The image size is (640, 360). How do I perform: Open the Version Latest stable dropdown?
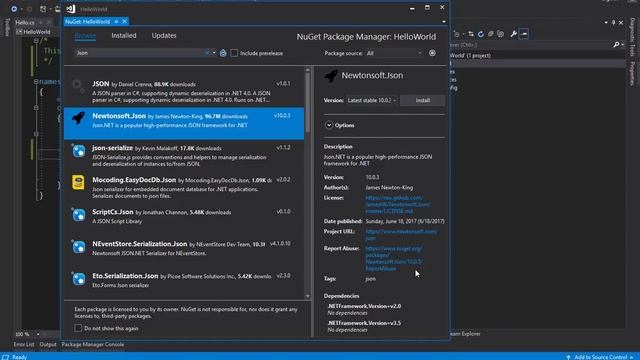[372, 100]
